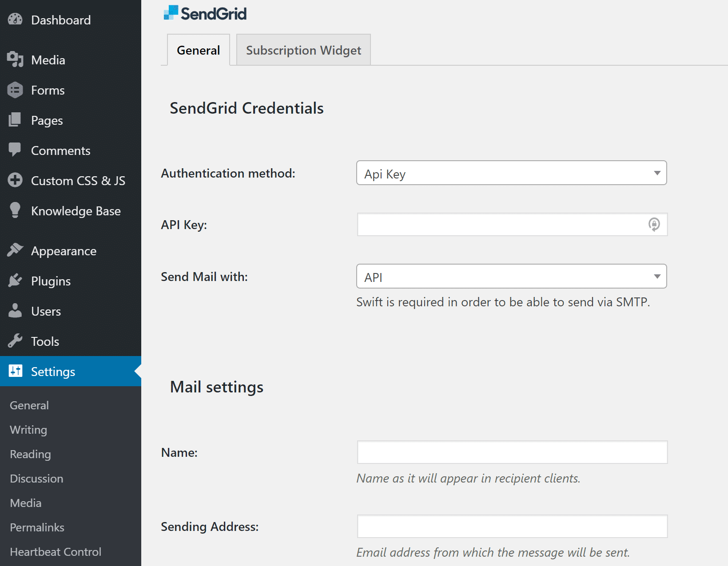
Task: Click the Users person icon
Action: pos(15,311)
